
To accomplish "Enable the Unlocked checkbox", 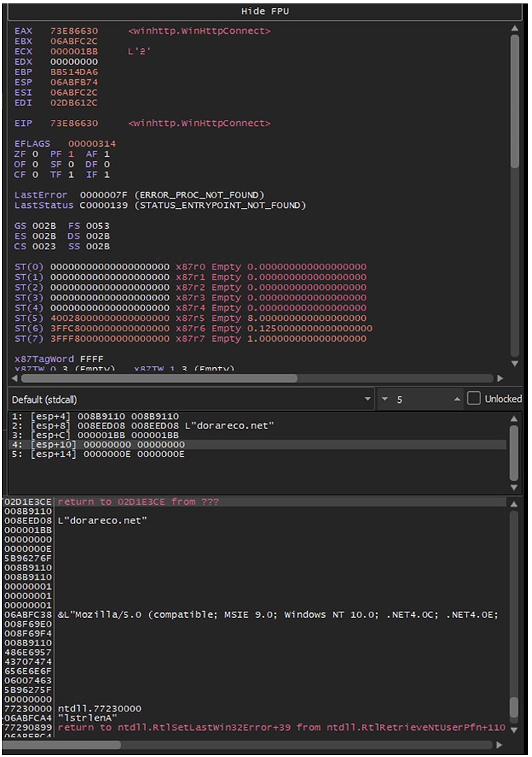I will tap(474, 399).
